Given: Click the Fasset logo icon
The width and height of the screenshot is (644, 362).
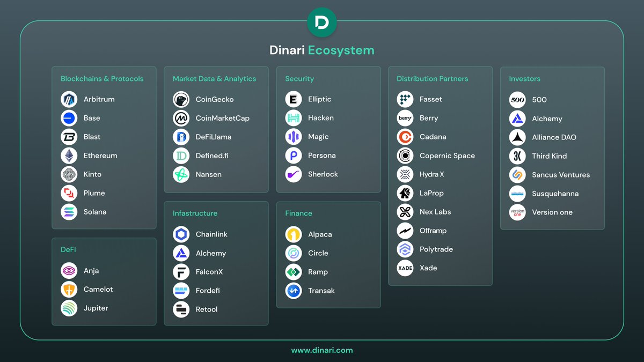Looking at the screenshot, I should [405, 99].
